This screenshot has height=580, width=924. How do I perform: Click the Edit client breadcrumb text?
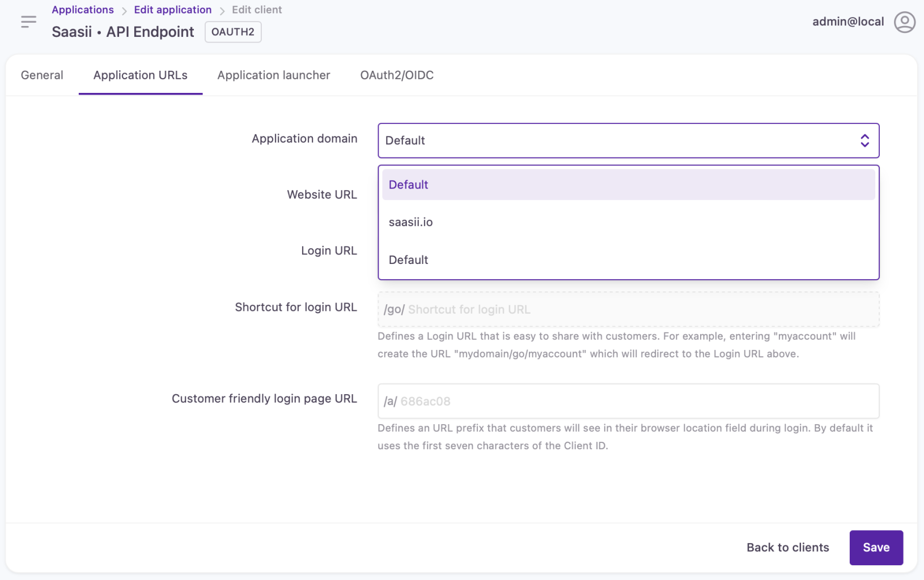257,10
